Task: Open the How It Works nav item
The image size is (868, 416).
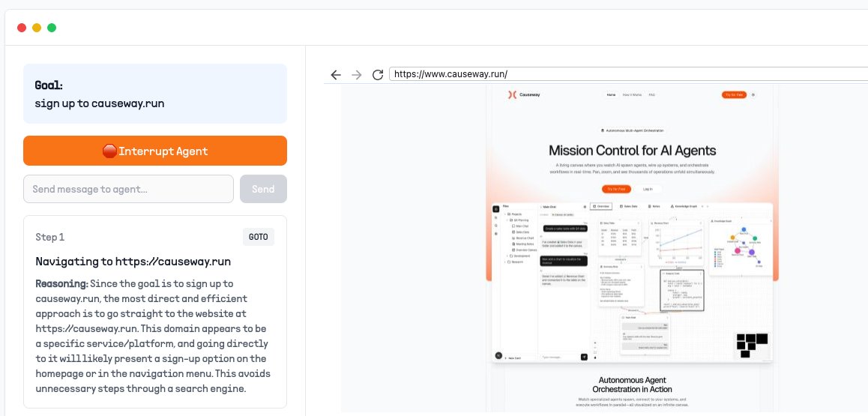Action: point(632,94)
